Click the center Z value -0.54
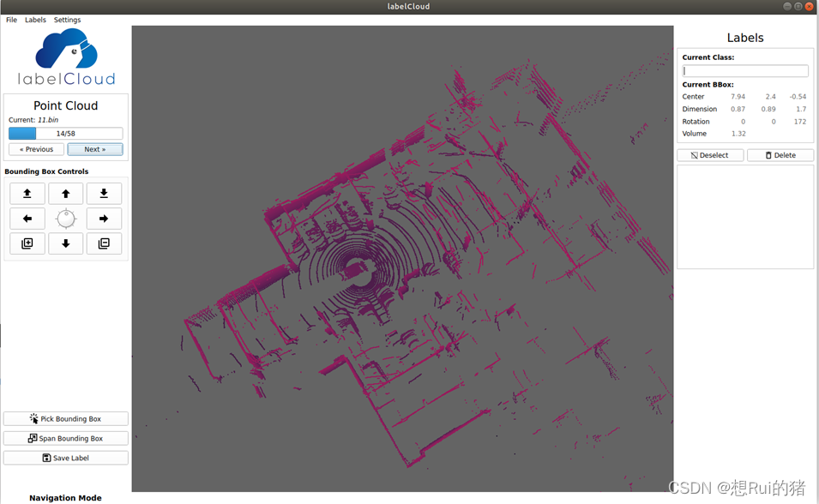 tap(798, 97)
